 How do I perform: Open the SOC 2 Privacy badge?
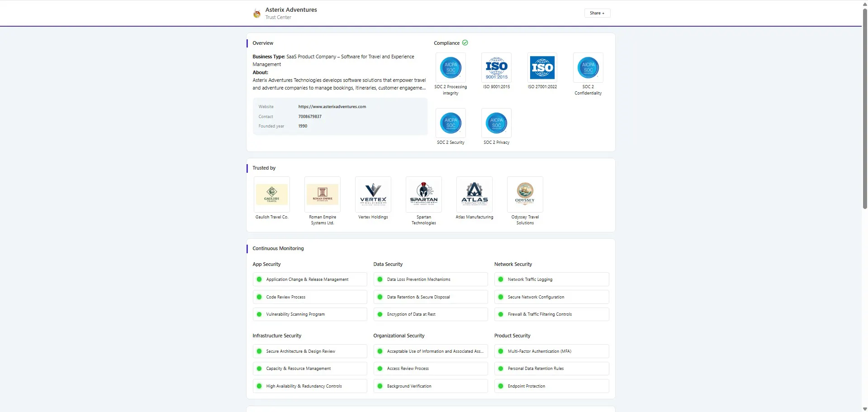tap(496, 123)
